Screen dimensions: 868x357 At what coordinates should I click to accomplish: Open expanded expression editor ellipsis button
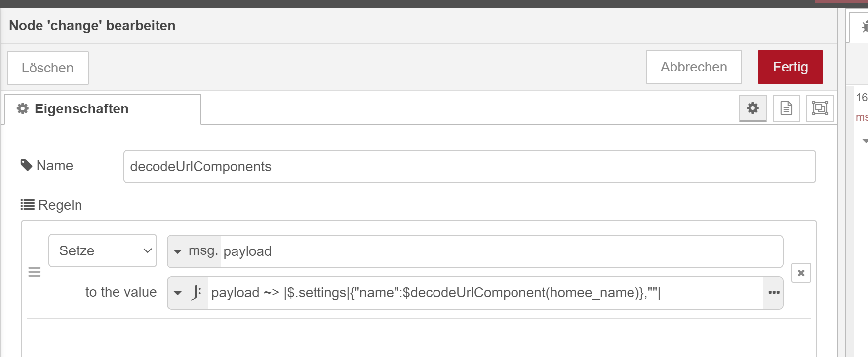point(773,293)
